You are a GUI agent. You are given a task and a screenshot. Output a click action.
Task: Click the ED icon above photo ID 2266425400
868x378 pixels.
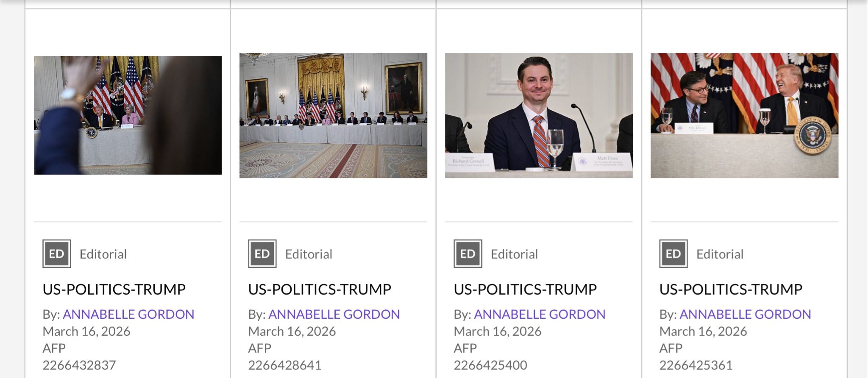(467, 254)
